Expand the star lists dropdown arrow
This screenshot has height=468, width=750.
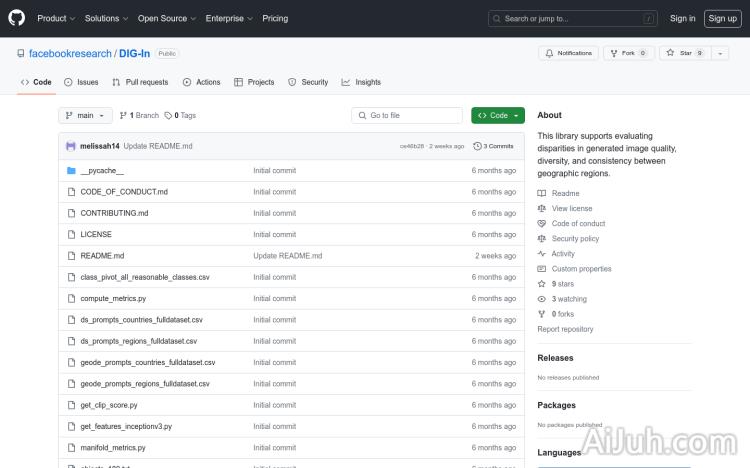click(x=721, y=53)
